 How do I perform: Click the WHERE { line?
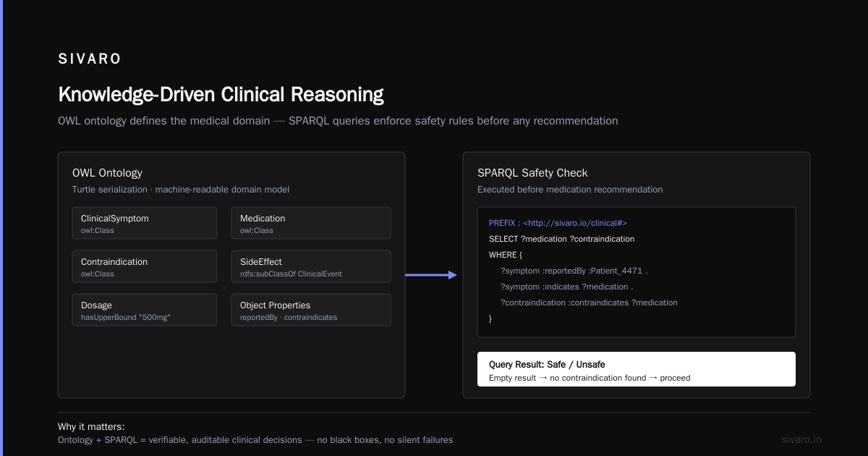click(505, 255)
